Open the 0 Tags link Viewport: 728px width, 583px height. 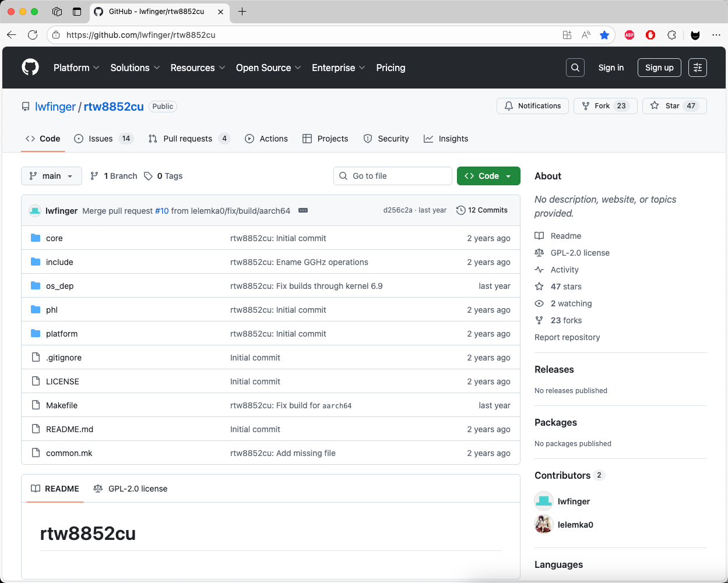[163, 176]
